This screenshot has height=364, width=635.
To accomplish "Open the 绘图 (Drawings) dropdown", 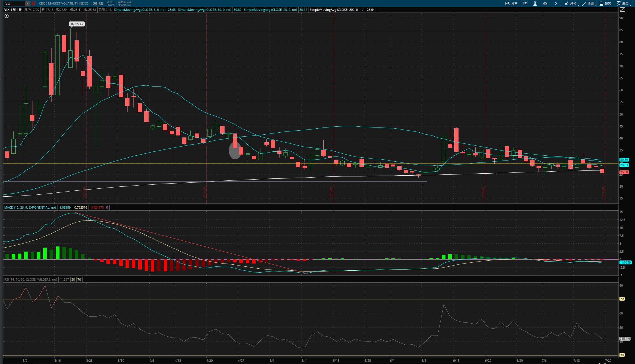I will tap(588, 3).
